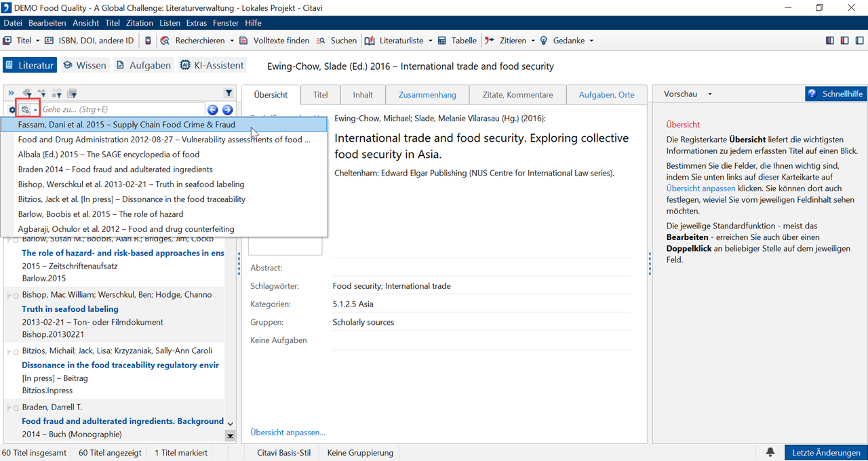This screenshot has height=461, width=868.
Task: Click the red delete title icon in toolbar
Action: click(149, 41)
